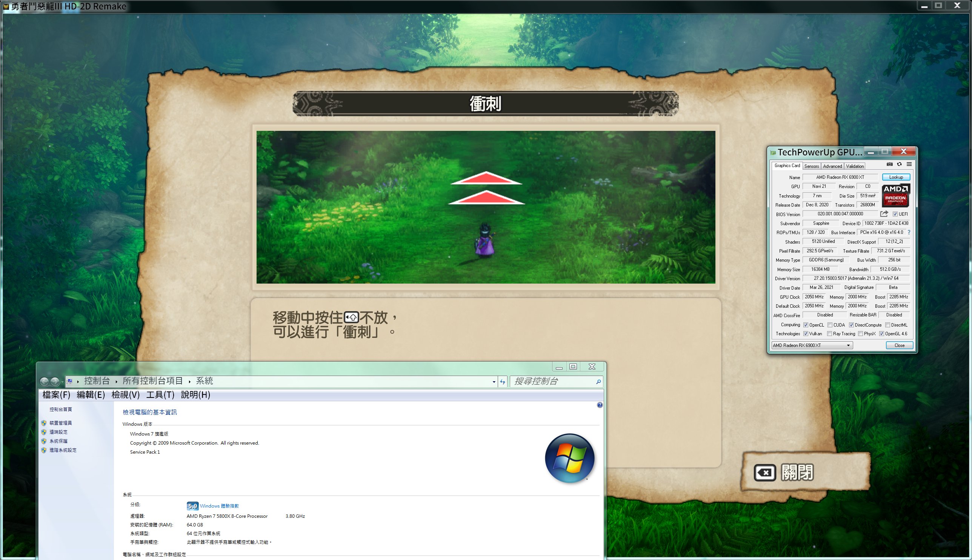Toggle the UEFI checkbox

[x=895, y=214]
